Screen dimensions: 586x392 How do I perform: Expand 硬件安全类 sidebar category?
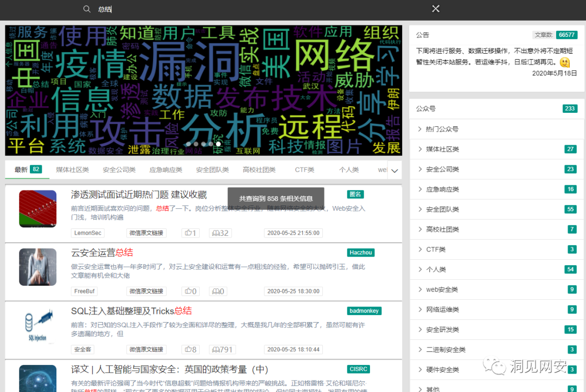[496, 370]
